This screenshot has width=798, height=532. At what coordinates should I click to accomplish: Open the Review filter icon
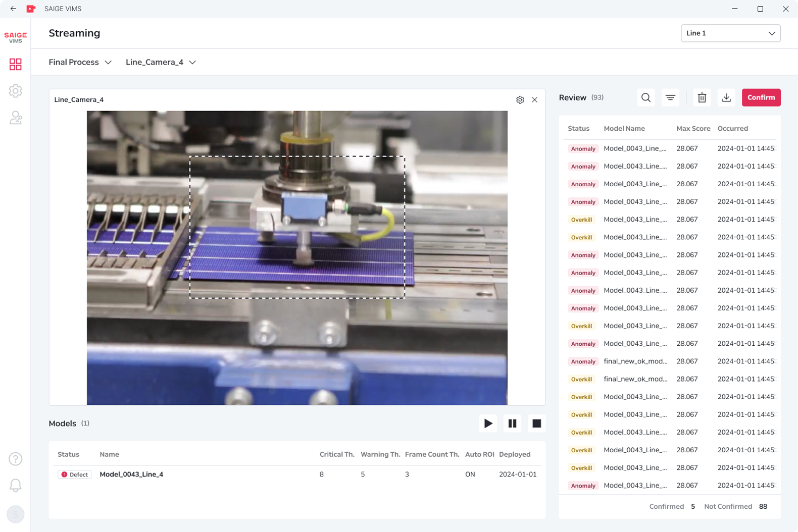[x=670, y=97]
